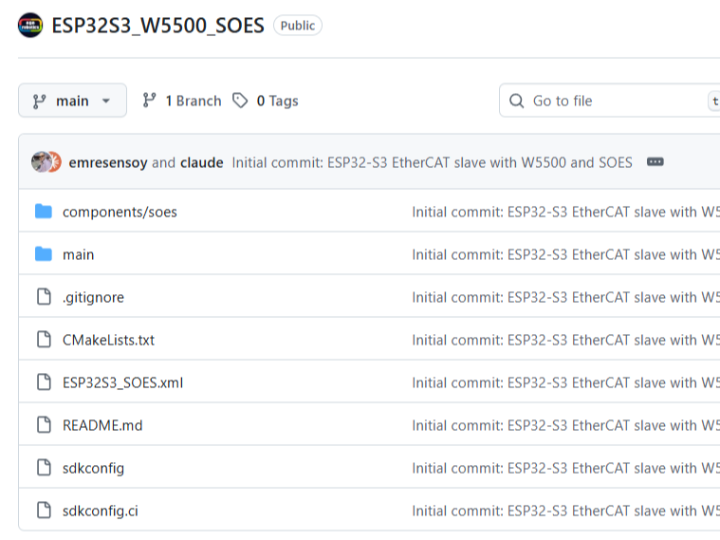The image size is (720, 540).
Task: Open the 0 Tags link
Action: 266,101
